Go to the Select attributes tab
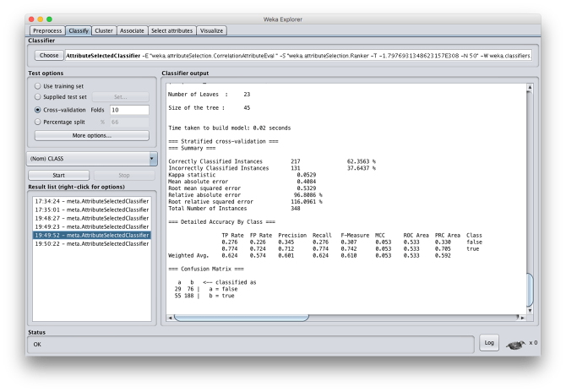The height and width of the screenshot is (392, 566). point(172,30)
